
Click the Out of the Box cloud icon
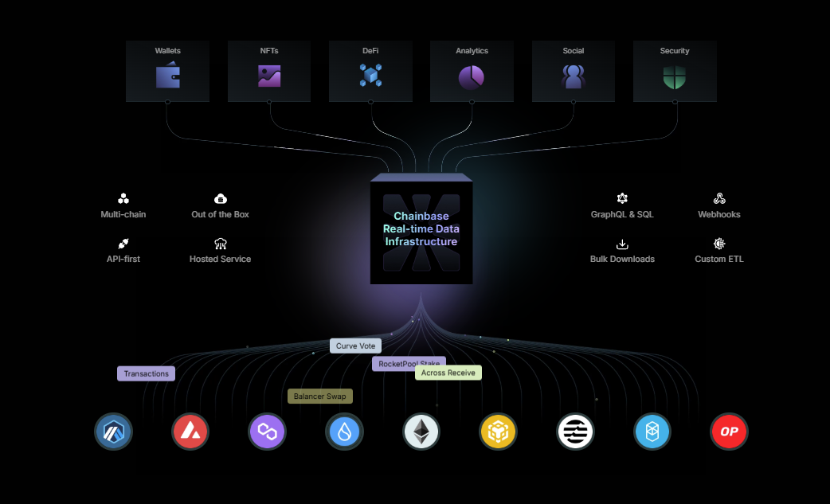point(220,198)
